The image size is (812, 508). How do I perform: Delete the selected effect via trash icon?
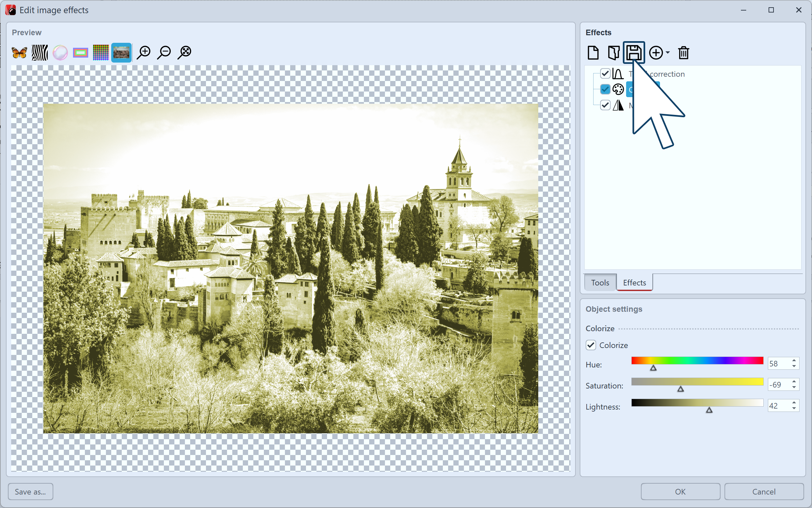[683, 52]
